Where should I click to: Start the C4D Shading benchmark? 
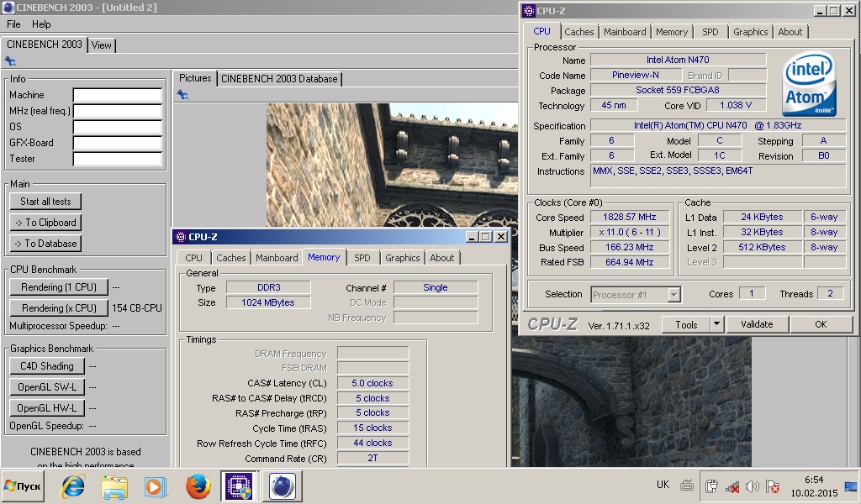47,365
